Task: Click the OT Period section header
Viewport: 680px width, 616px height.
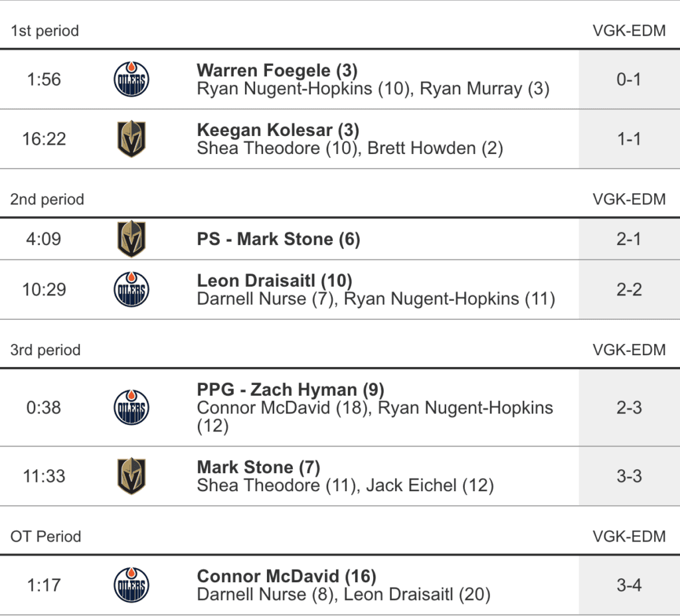Action: (46, 536)
